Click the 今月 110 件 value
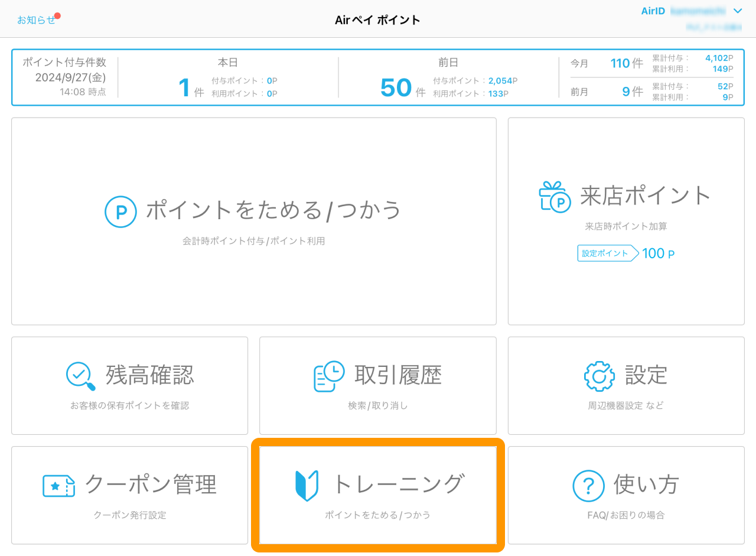 click(627, 64)
